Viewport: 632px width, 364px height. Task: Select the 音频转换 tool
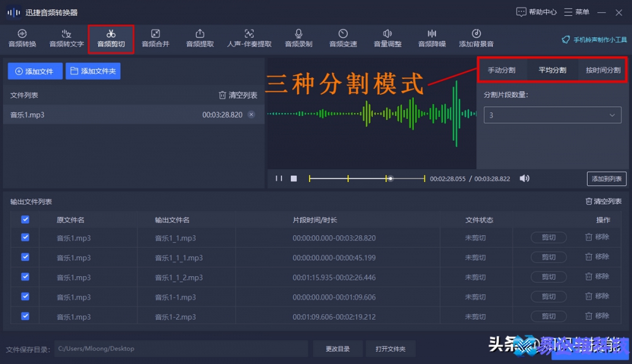pos(22,38)
